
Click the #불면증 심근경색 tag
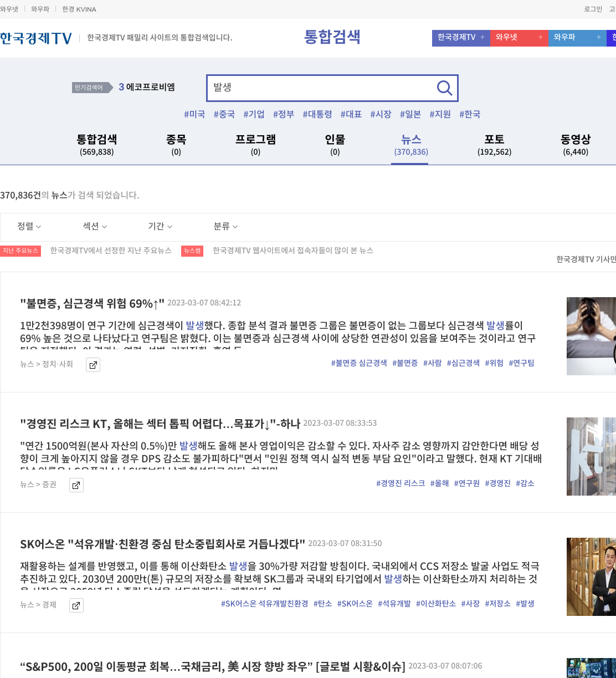(359, 363)
